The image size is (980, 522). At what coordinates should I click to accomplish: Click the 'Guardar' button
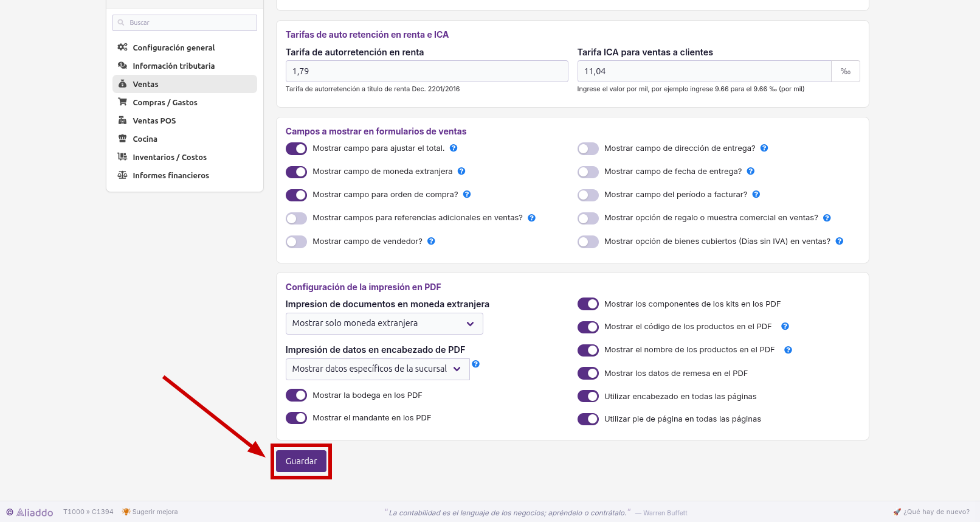coord(302,461)
